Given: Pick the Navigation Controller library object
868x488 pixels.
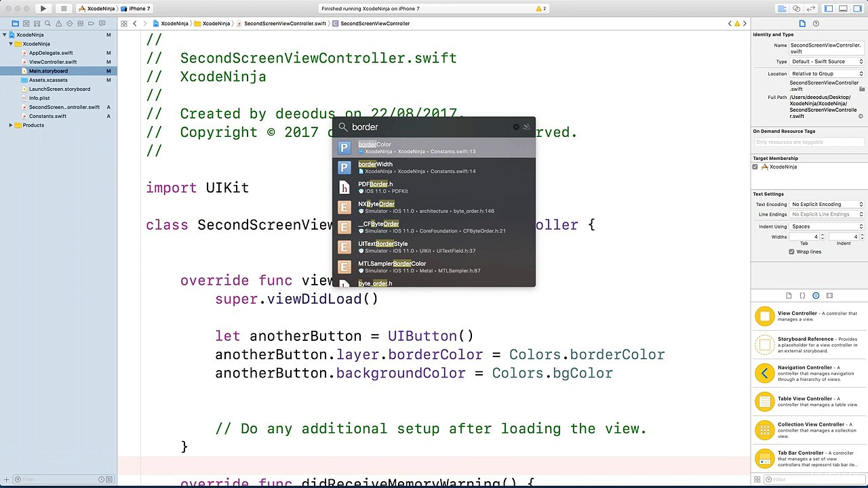Looking at the screenshot, I should coord(809,373).
